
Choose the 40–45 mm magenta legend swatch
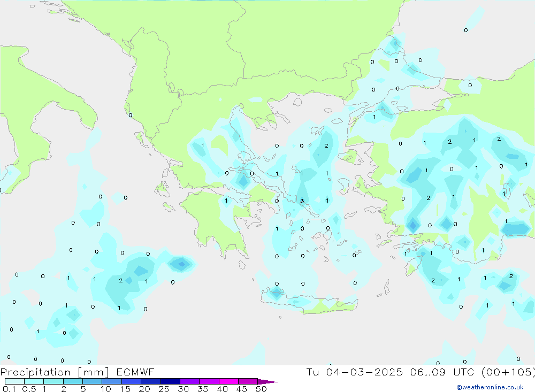(x=228, y=381)
